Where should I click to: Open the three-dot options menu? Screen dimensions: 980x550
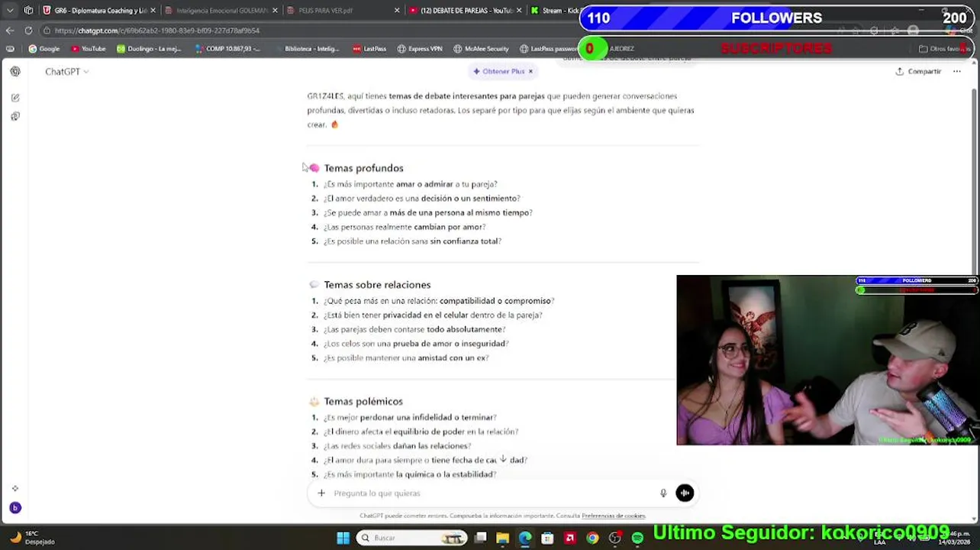[x=957, y=71]
